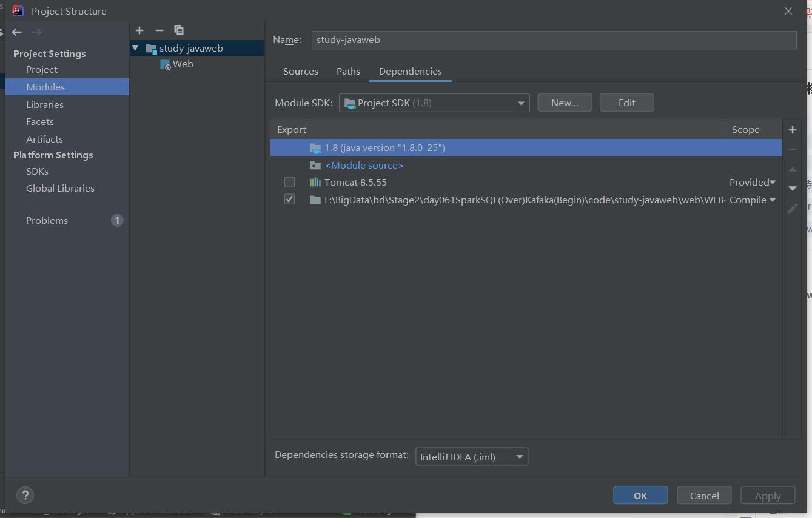Click the Web facet icon
The width and height of the screenshot is (812, 518).
point(166,64)
